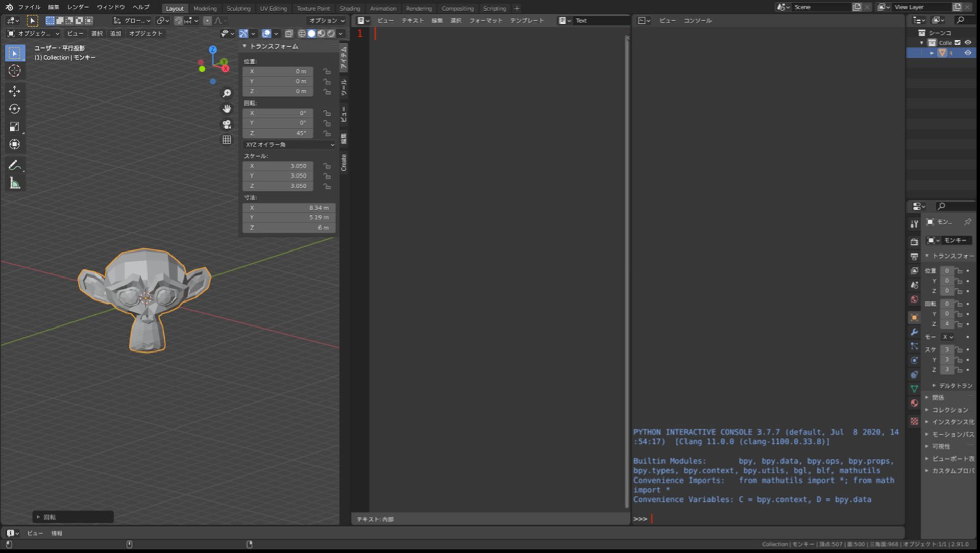This screenshot has height=553, width=980.
Task: Click the Scale X field showing 3.050
Action: (x=278, y=166)
